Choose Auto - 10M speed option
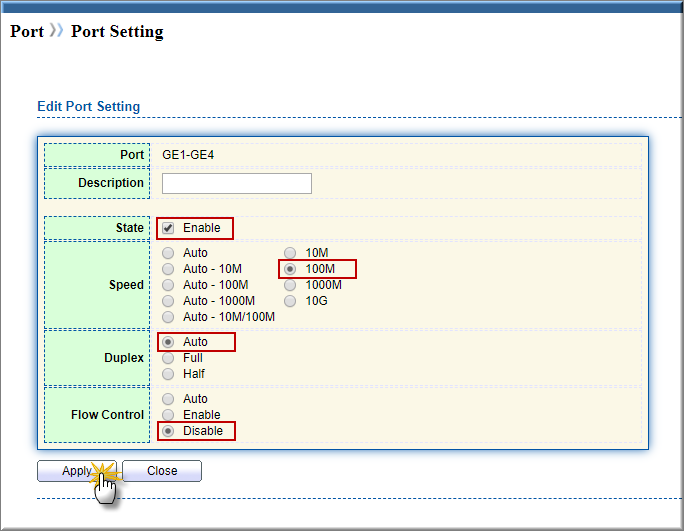 168,269
